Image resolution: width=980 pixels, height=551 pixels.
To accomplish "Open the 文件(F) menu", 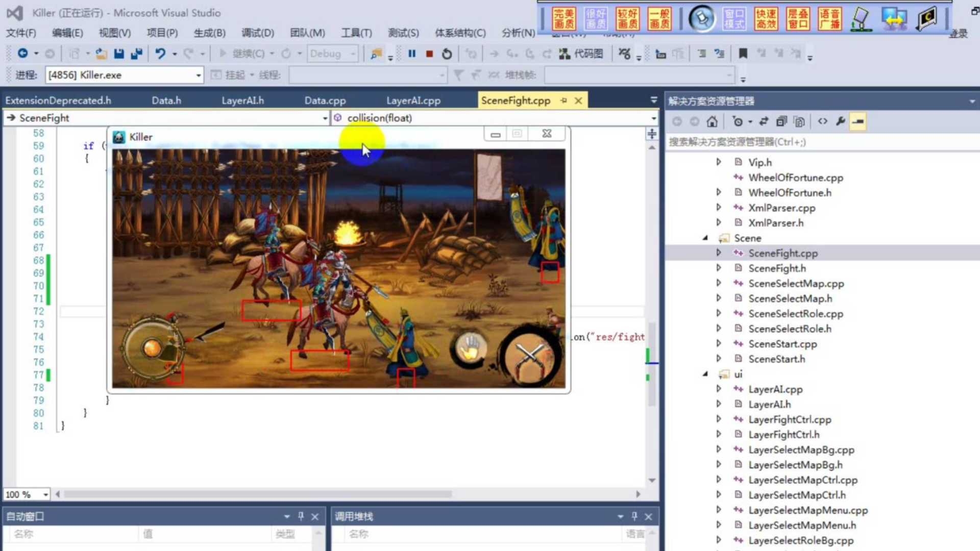I will tap(21, 33).
